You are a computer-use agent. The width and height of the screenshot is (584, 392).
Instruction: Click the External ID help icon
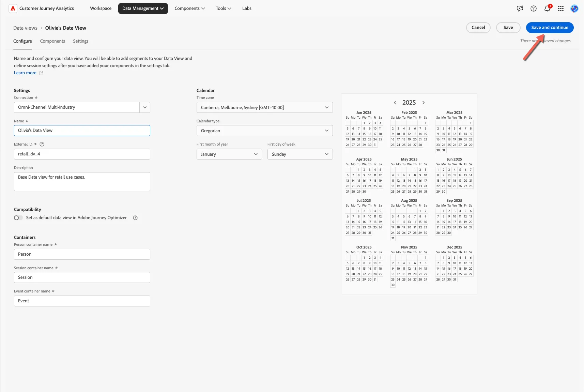[42, 144]
